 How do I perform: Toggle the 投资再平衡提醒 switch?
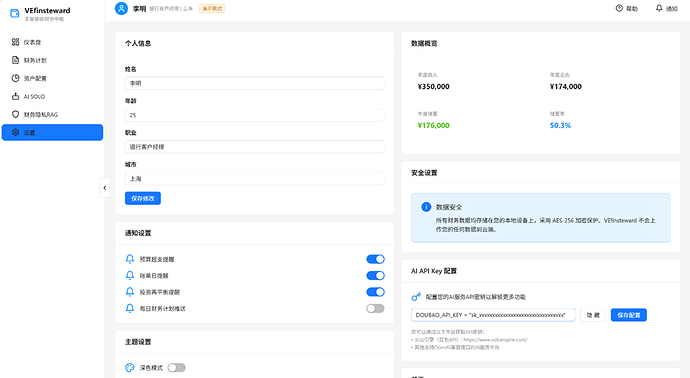375,292
